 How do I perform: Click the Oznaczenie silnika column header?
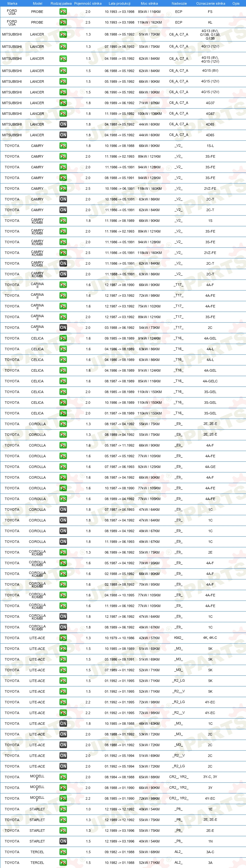click(211, 3)
